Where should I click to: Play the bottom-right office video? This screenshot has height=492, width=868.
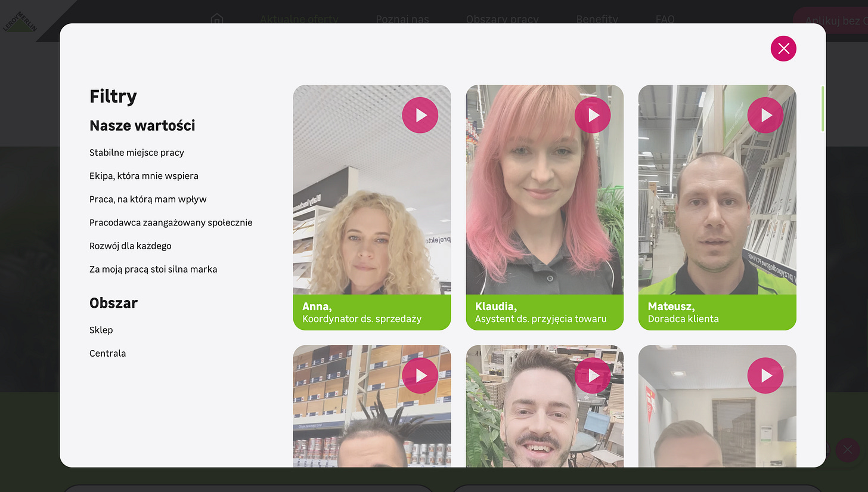(x=765, y=375)
